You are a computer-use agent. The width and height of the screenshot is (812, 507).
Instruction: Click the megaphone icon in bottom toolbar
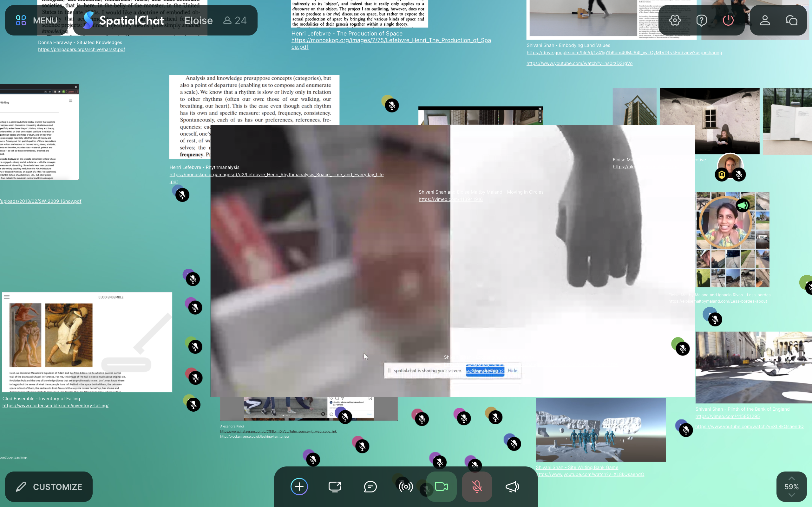(512, 486)
